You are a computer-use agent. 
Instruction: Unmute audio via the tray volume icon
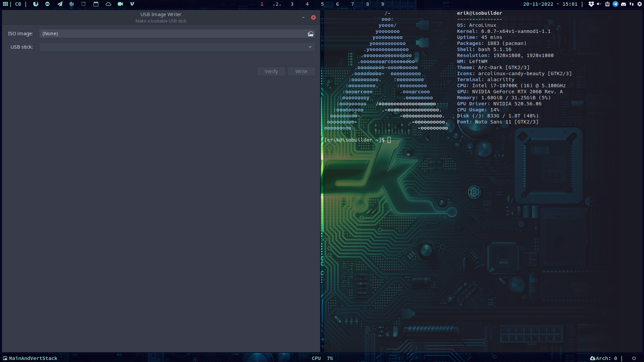pos(599,4)
